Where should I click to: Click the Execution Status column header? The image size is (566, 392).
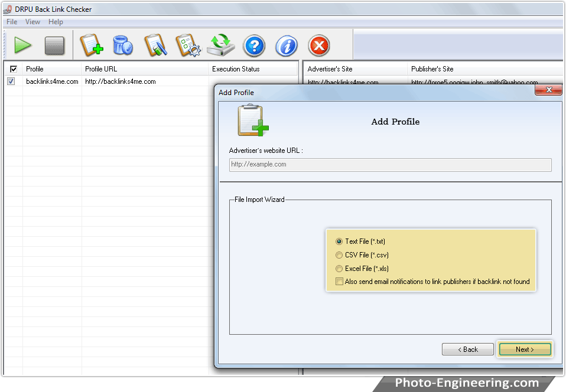[x=253, y=69]
